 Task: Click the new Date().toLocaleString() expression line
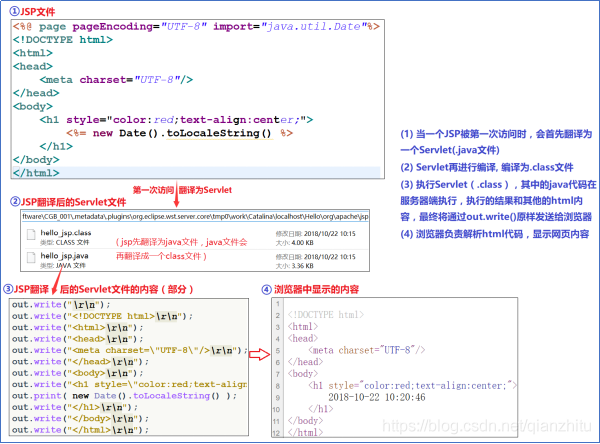point(179,133)
